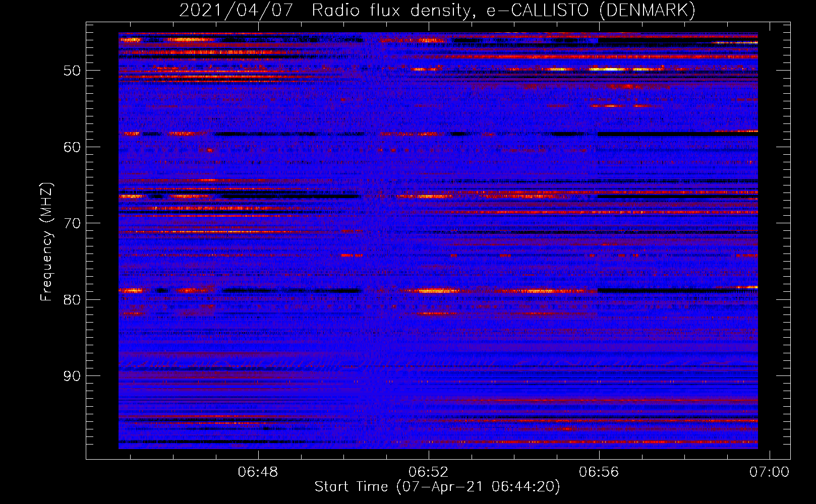Click the 70 MHz frequency tick label

coord(72,223)
